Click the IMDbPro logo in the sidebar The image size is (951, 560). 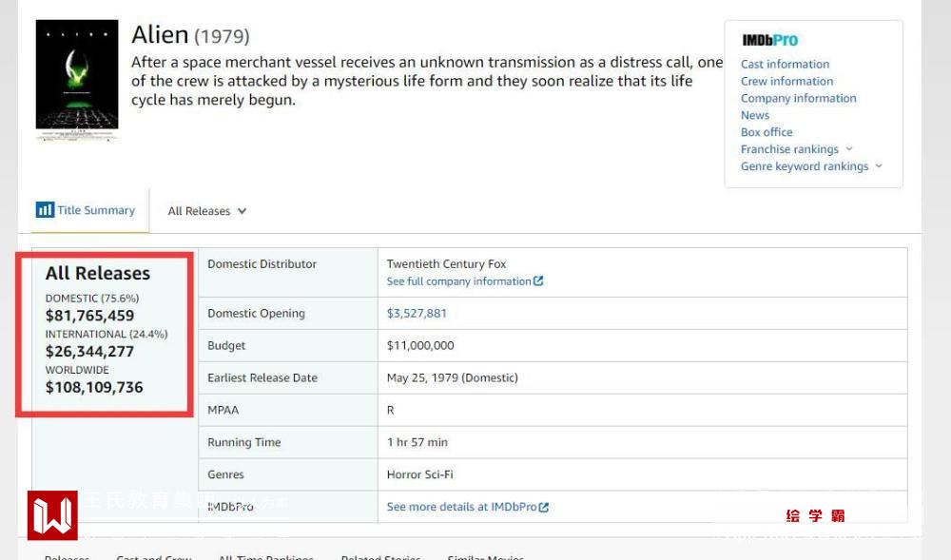769,40
